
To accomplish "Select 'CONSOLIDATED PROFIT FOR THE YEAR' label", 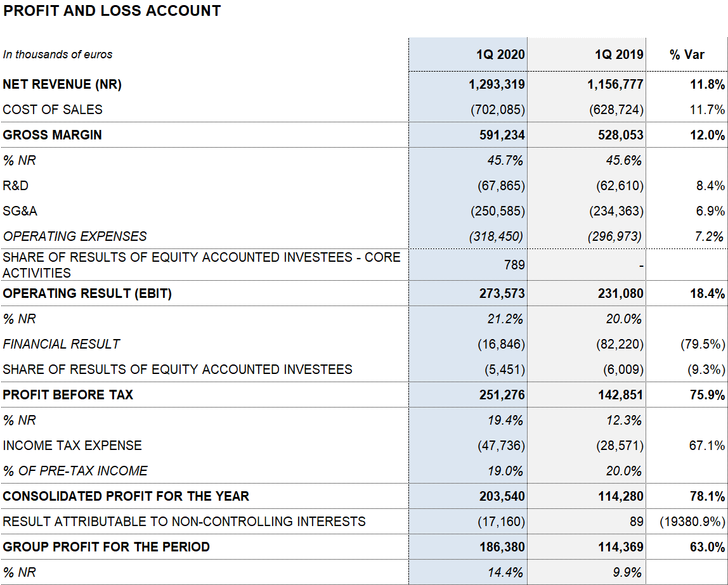I will tap(126, 496).
